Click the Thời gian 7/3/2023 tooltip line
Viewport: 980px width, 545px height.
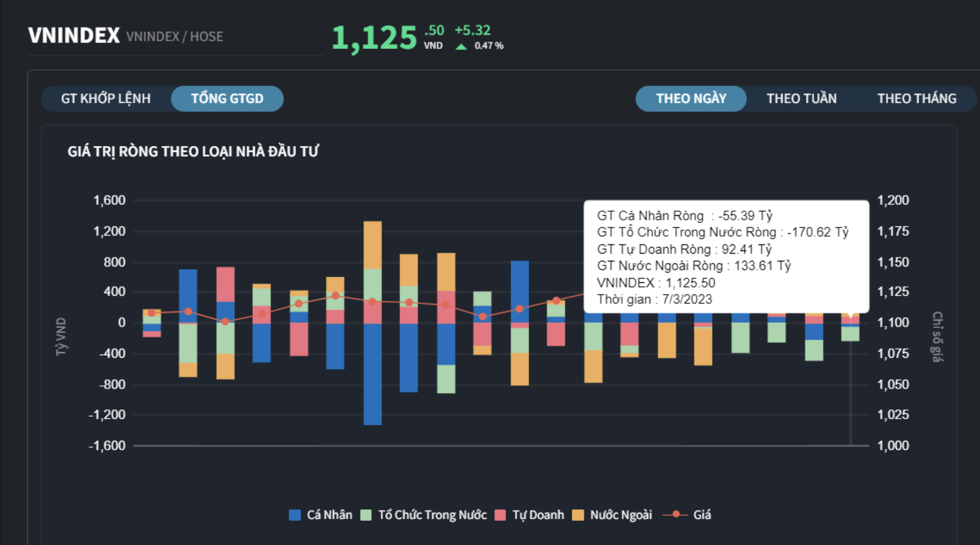click(x=654, y=300)
